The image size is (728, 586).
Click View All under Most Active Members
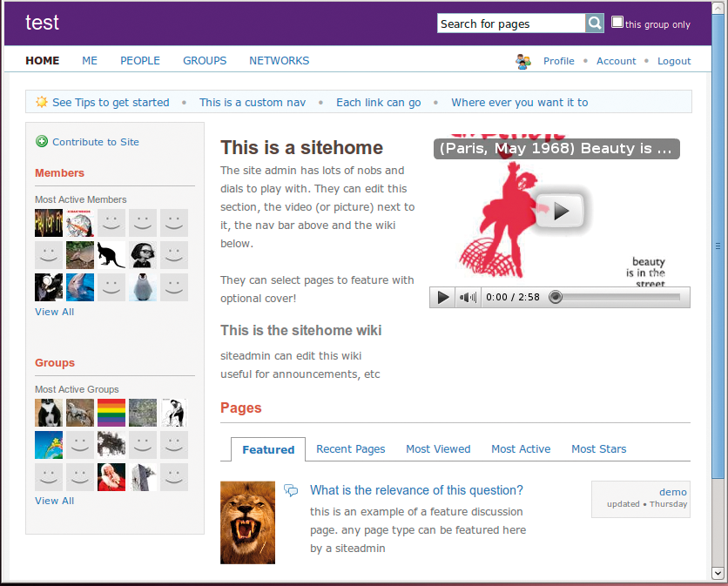click(x=54, y=312)
